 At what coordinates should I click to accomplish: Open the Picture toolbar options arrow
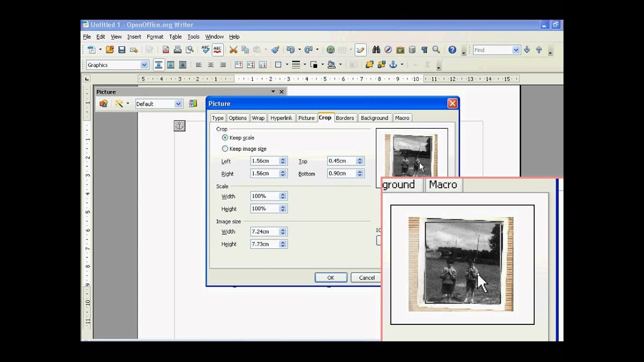tap(273, 92)
